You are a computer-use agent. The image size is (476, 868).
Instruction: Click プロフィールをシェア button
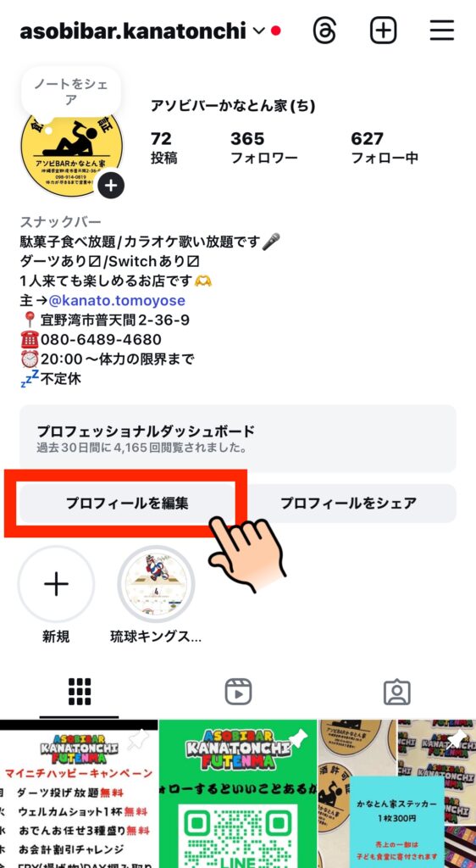[x=348, y=504]
